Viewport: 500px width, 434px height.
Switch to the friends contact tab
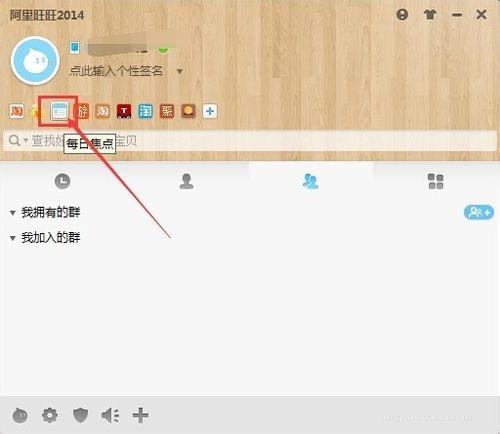click(x=186, y=181)
